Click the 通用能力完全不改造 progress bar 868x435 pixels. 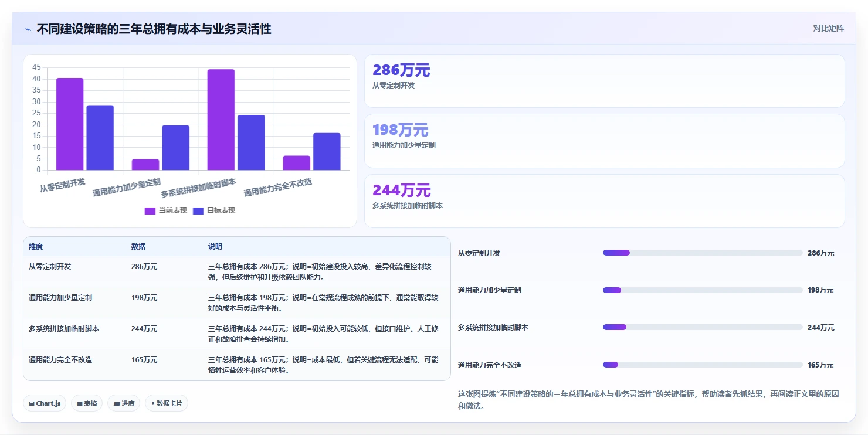703,365
